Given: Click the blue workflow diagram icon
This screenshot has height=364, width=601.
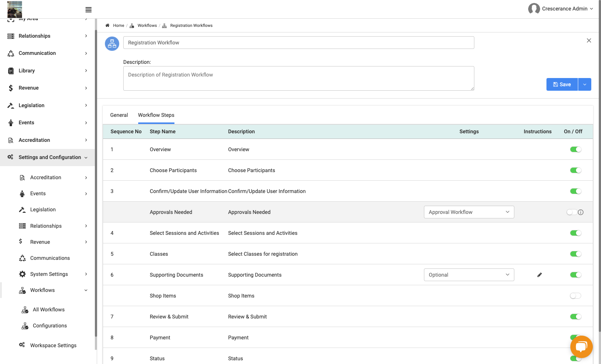Looking at the screenshot, I should pos(112,44).
